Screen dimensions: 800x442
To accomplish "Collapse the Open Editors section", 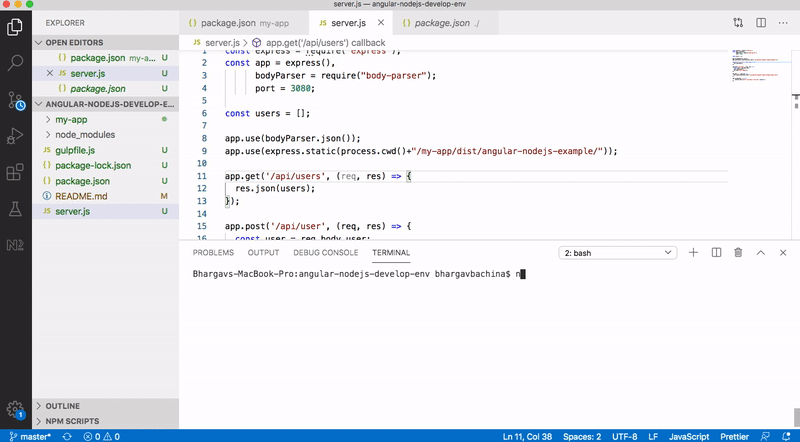I will [x=106, y=42].
